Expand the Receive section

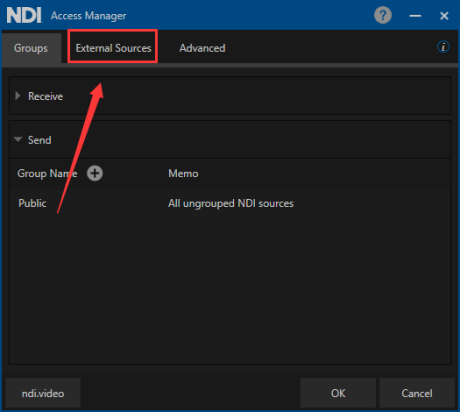(x=18, y=96)
